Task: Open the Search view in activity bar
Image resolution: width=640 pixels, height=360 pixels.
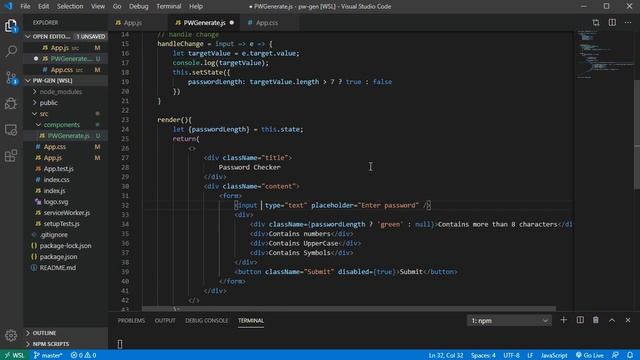Action: [11, 51]
